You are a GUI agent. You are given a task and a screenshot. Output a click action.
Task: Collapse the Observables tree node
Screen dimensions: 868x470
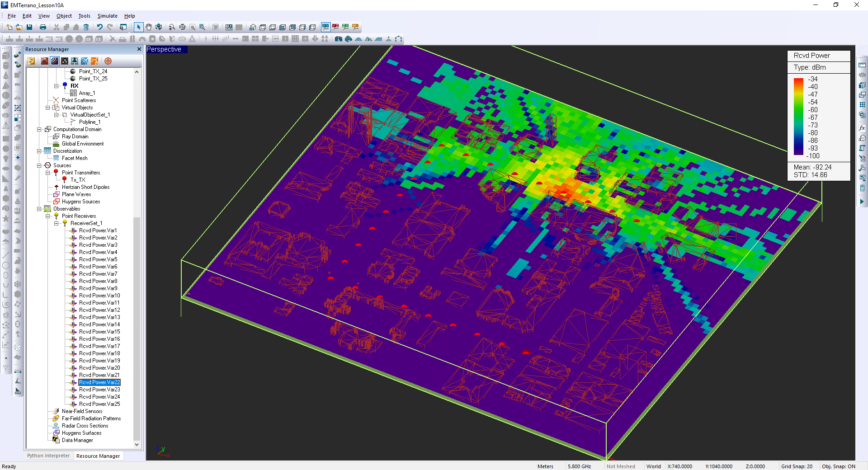click(x=39, y=209)
